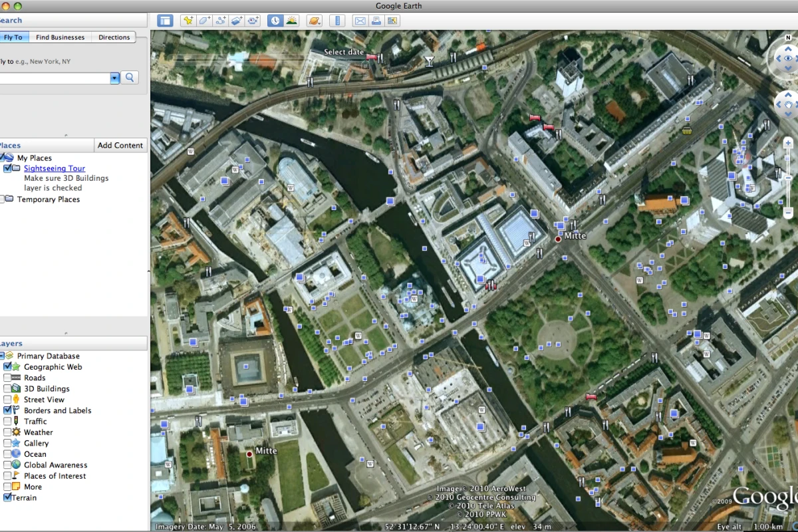Click 'Make sure 3D Buildings' note text
798x532 pixels.
pyautogui.click(x=66, y=178)
